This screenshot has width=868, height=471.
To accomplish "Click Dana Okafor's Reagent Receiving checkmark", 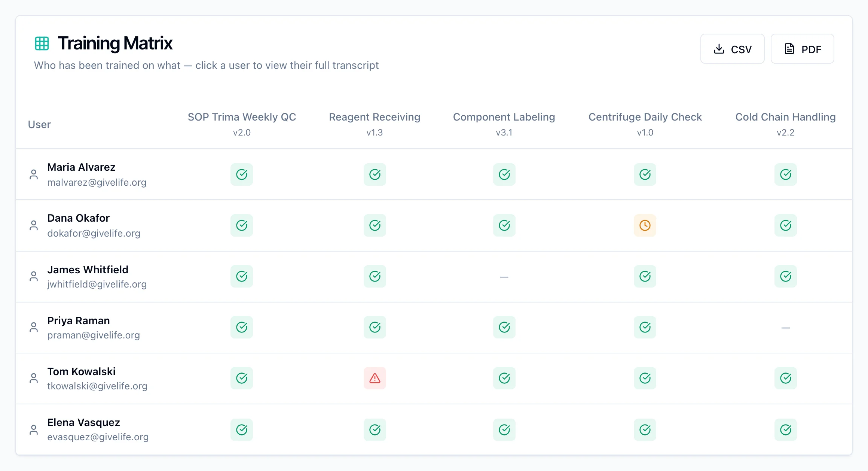I will 375,225.
